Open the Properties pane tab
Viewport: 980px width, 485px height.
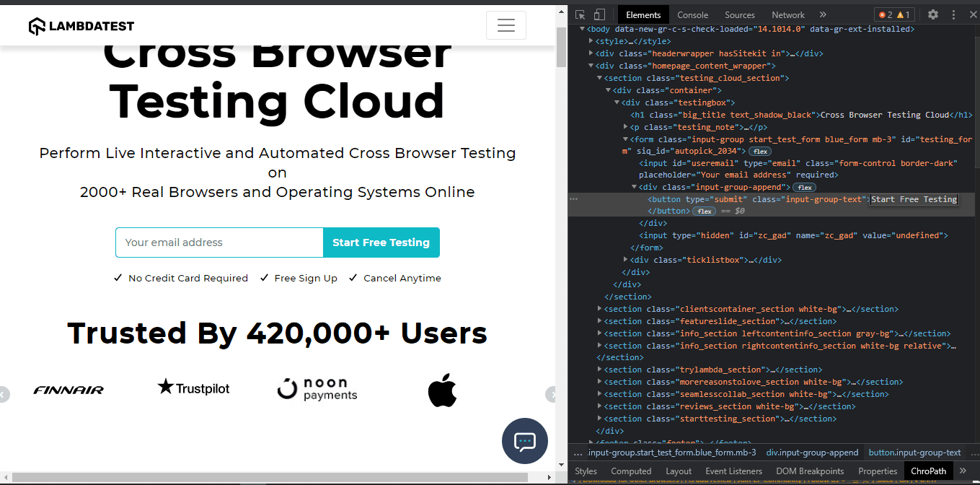pyautogui.click(x=878, y=471)
